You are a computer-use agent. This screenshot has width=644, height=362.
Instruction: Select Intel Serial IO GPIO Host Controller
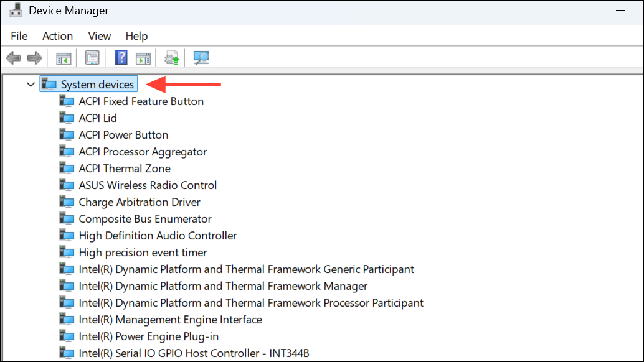194,353
